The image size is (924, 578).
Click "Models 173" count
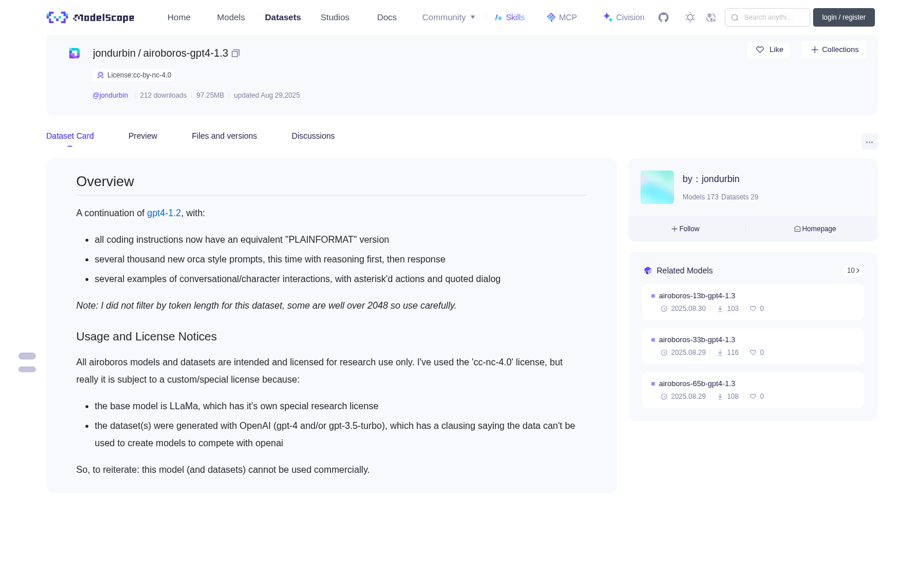(x=701, y=197)
